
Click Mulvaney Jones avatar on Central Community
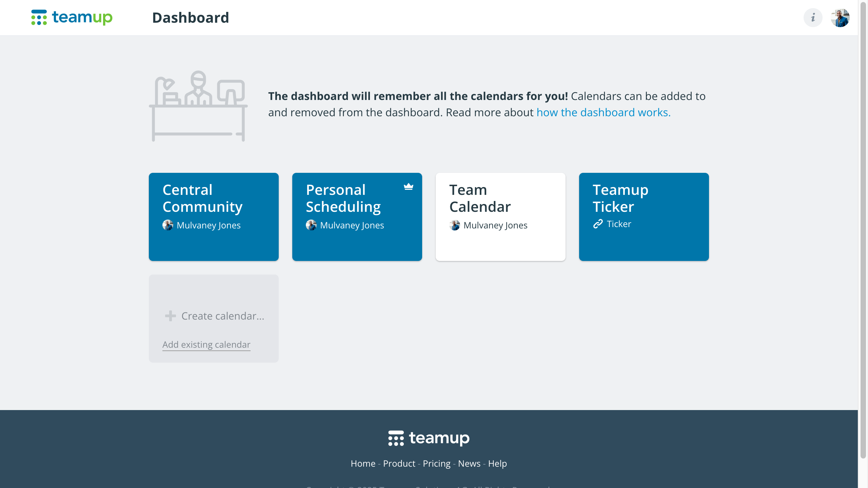point(168,225)
